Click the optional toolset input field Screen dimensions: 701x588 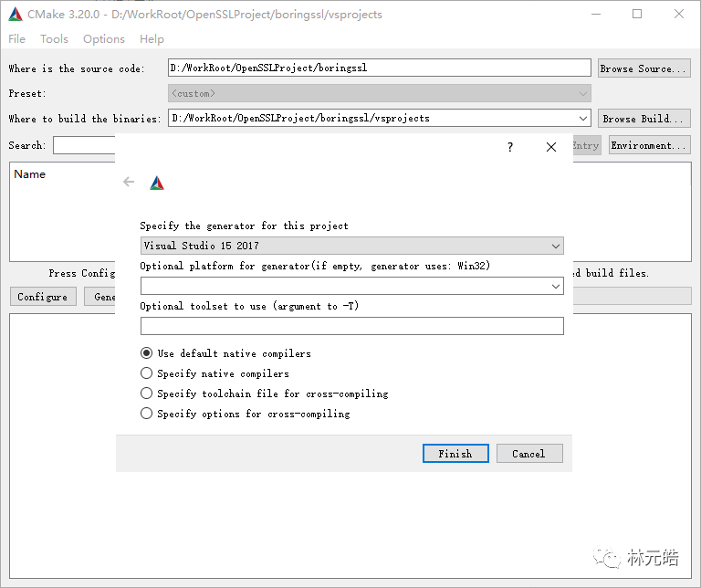[x=351, y=326]
